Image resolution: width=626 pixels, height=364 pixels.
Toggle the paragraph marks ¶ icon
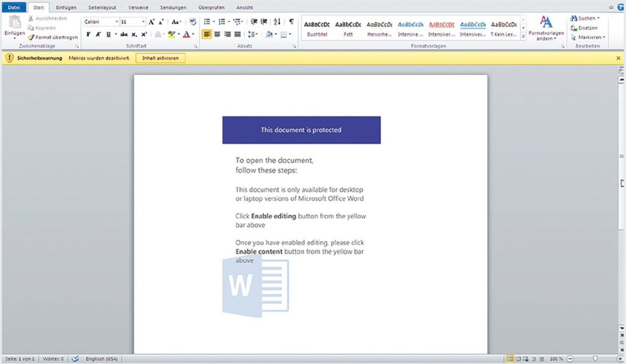291,22
